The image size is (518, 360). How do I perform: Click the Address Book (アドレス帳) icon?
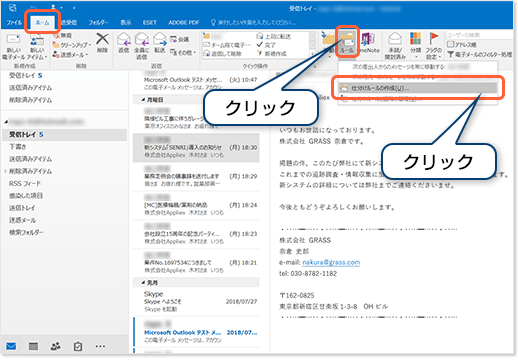450,44
